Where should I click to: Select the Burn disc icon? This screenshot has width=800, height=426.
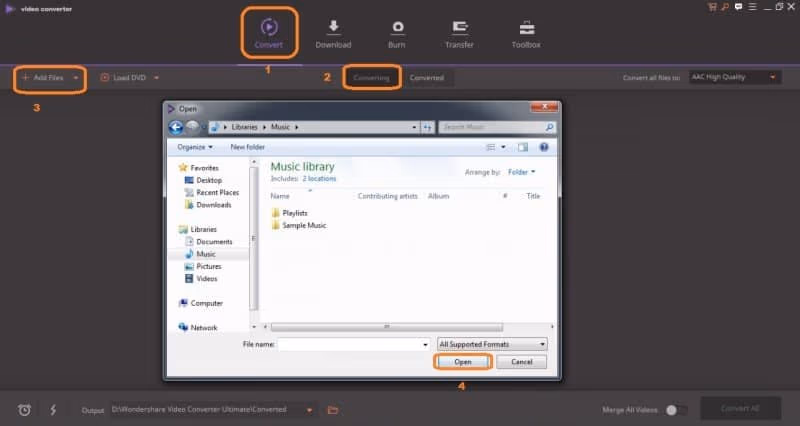point(397,27)
